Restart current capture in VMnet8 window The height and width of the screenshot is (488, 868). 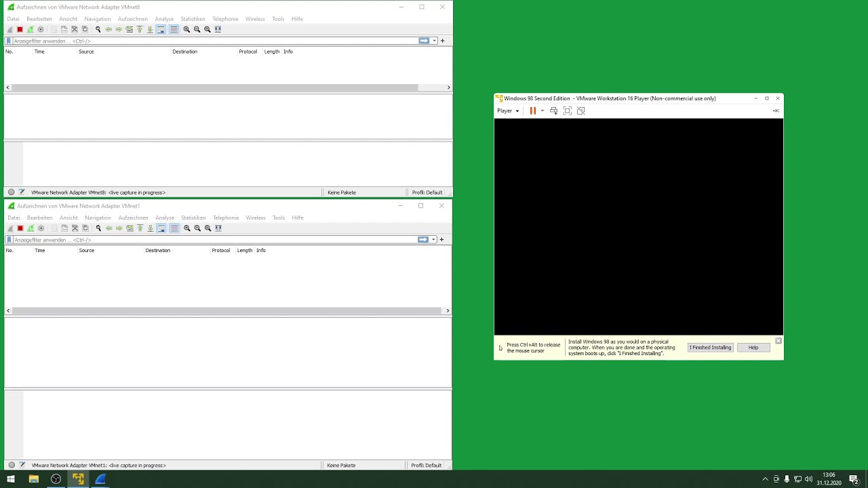tap(30, 29)
